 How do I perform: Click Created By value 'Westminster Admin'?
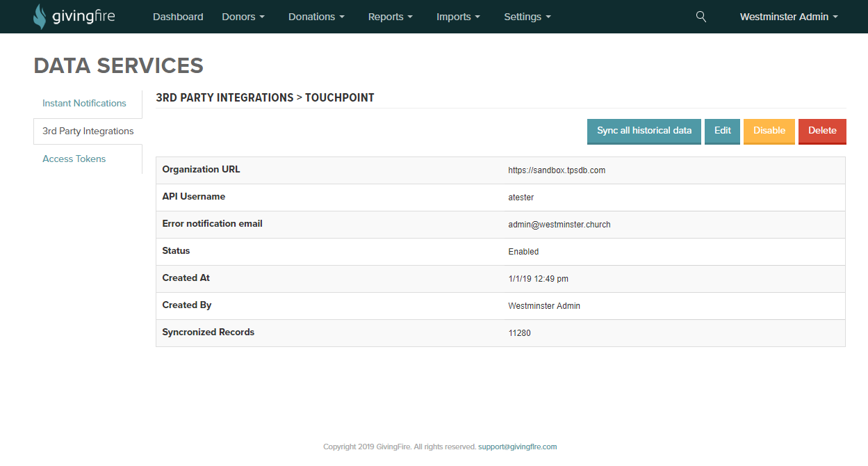point(544,306)
